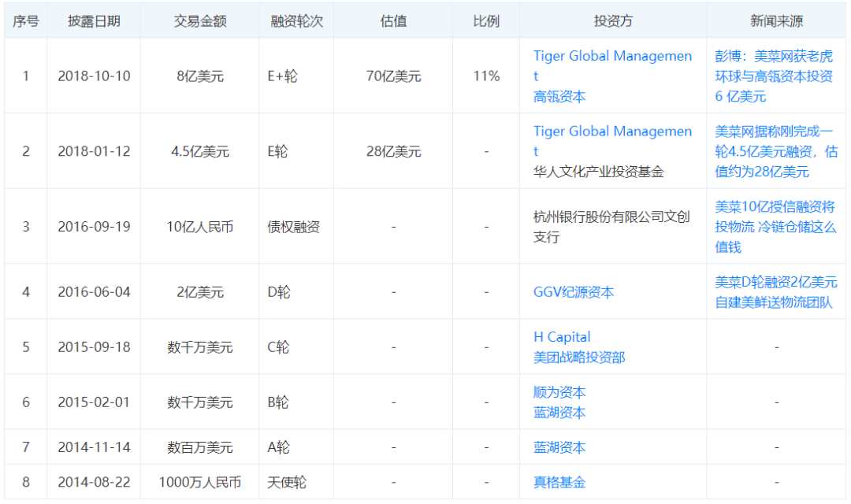Select date cell 2014-11-14
The height and width of the screenshot is (504, 851).
[x=94, y=447]
